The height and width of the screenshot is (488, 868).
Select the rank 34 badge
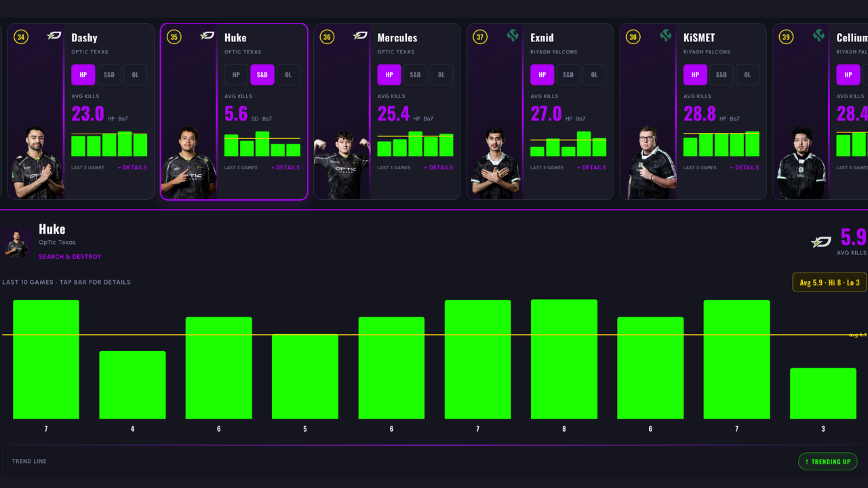21,37
